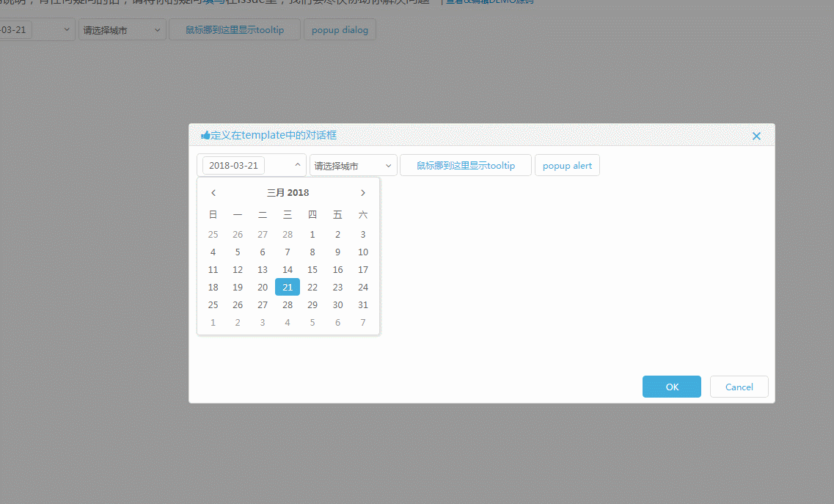Screen dimensions: 834x504
Task: Pick March 8 in calendar
Action: coord(312,252)
